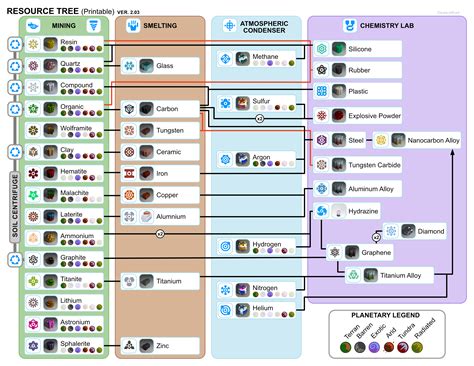
Task: Click the Aluminum smelted icon
Action: tap(146, 217)
